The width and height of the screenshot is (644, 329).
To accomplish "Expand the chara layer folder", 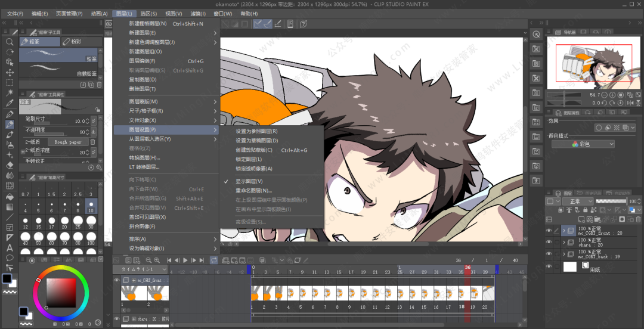I will [564, 243].
